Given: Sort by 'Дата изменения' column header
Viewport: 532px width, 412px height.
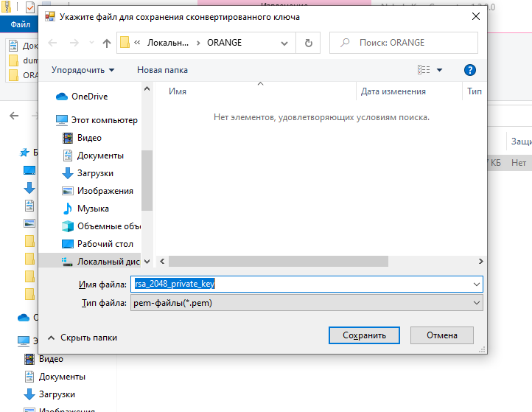Looking at the screenshot, I should tap(393, 91).
